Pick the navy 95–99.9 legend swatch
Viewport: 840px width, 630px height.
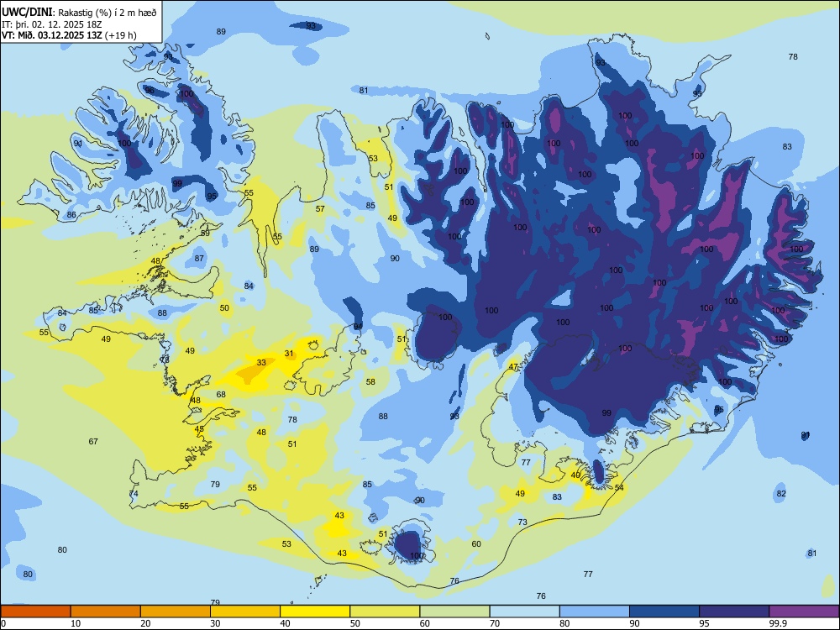coord(734,612)
